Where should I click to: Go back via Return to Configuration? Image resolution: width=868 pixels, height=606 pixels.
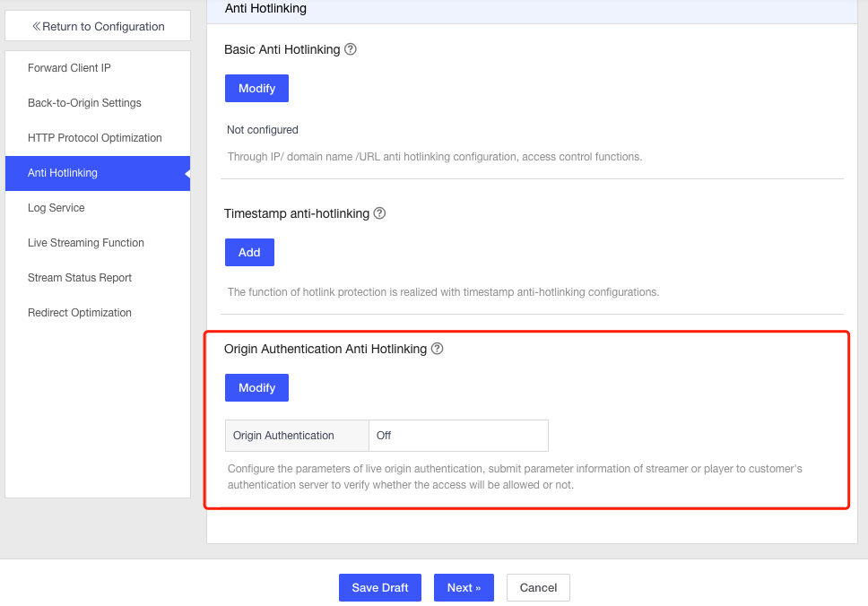pyautogui.click(x=98, y=26)
